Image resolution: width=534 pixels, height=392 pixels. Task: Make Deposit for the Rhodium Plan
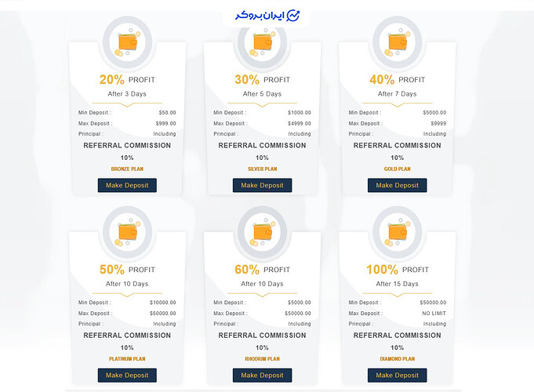click(x=262, y=376)
